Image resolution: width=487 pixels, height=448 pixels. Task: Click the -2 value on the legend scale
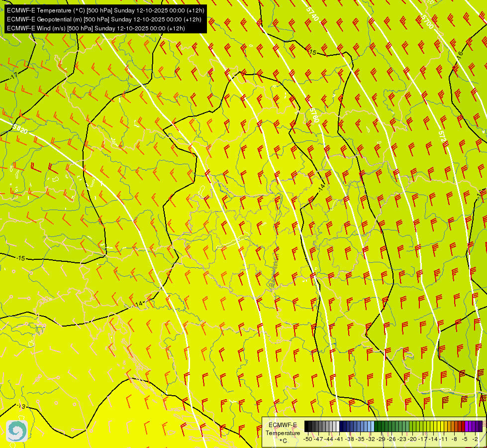point(475,440)
